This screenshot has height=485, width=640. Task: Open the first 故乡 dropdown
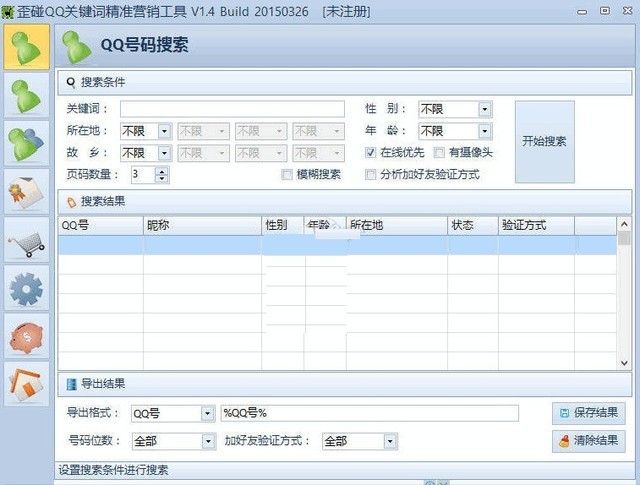coord(164,153)
